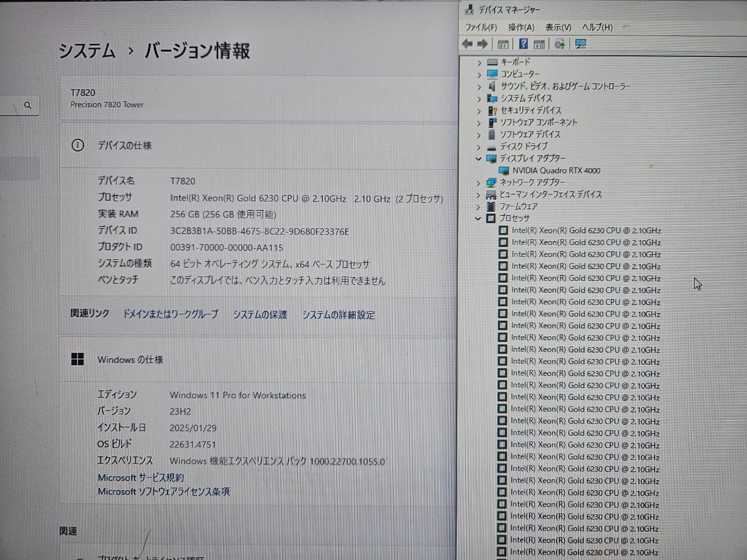This screenshot has height=560, width=747.
Task: Open システムの保護 link
Action: coord(260,315)
